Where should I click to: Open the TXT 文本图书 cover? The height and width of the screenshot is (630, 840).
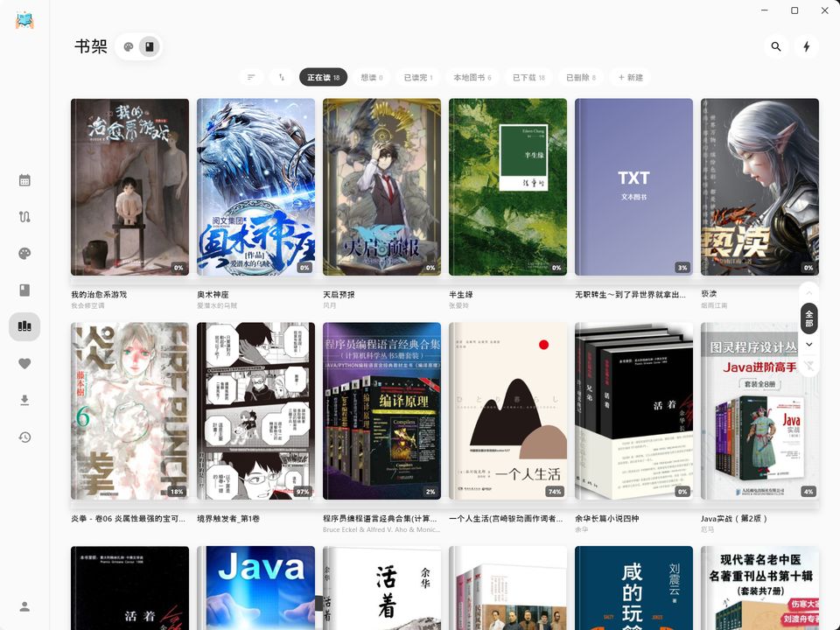pyautogui.click(x=633, y=187)
